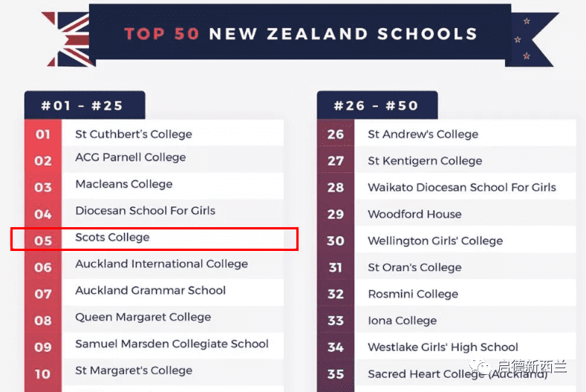Select Samuel Marsden Collegiate School
586x392 pixels.
pos(172,344)
